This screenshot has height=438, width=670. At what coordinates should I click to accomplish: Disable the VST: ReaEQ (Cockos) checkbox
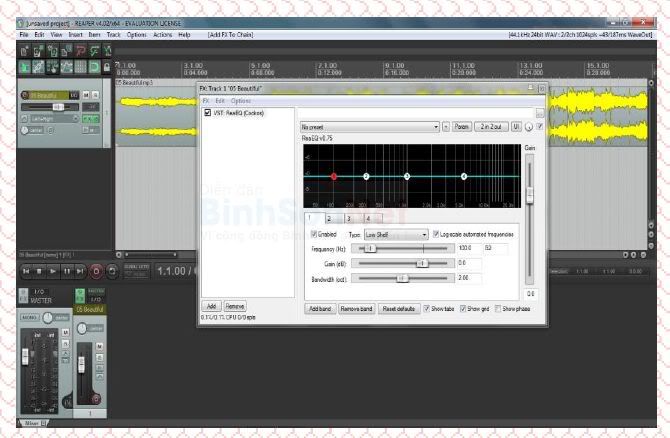point(207,113)
